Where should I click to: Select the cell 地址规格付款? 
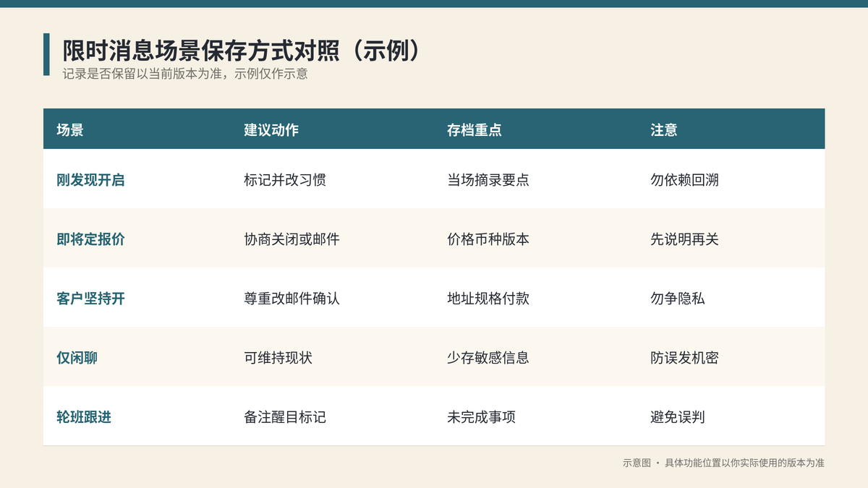coord(488,299)
